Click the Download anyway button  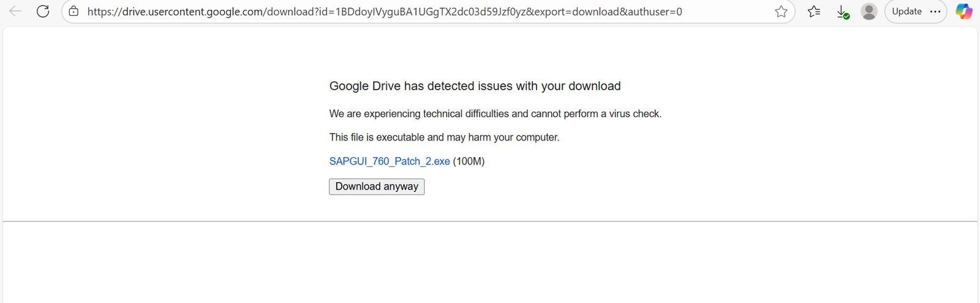[377, 186]
